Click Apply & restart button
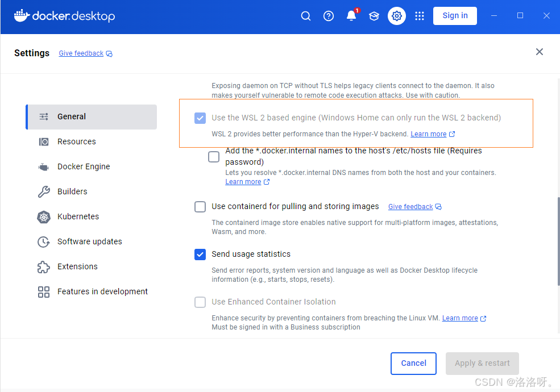This screenshot has height=392, width=560. 482,363
